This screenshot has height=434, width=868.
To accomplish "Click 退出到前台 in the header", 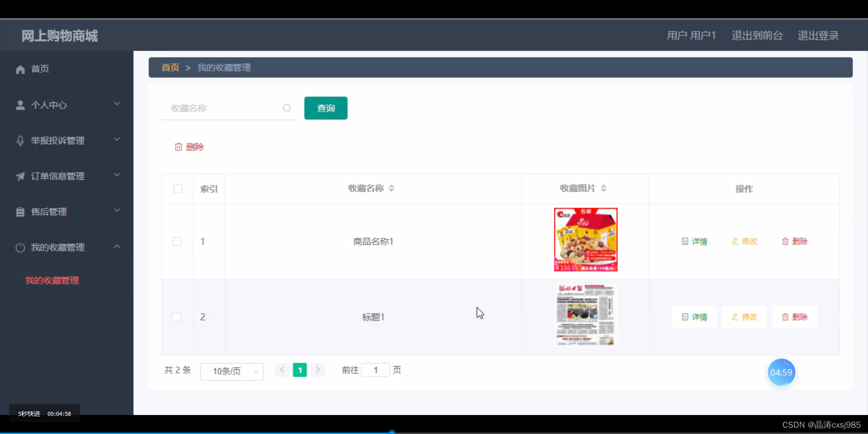I will click(757, 35).
